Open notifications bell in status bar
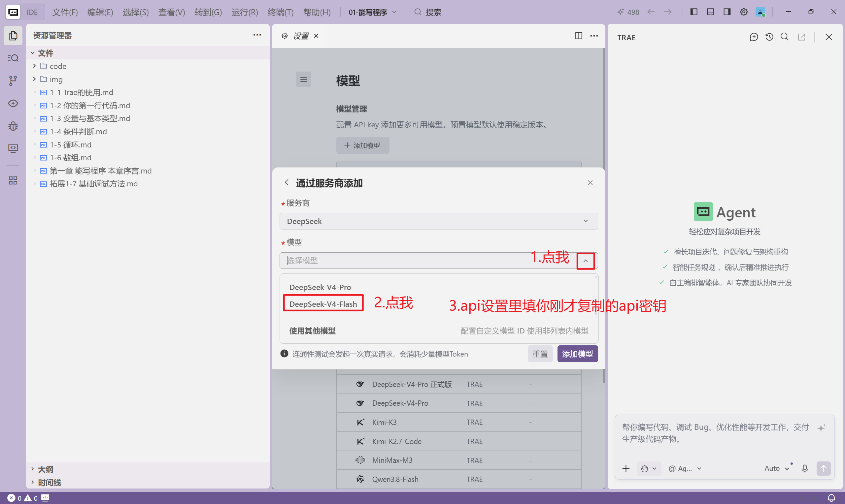 click(831, 498)
